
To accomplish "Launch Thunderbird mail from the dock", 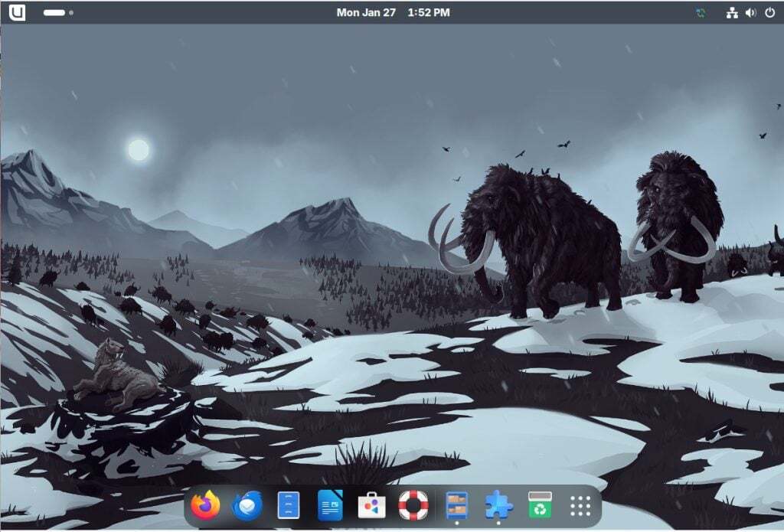I will pyautogui.click(x=247, y=505).
